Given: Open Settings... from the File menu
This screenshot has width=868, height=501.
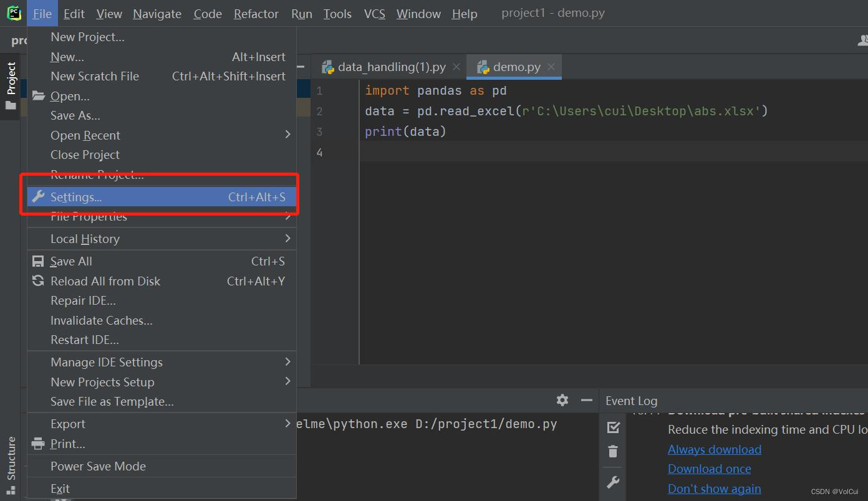Looking at the screenshot, I should pos(162,197).
